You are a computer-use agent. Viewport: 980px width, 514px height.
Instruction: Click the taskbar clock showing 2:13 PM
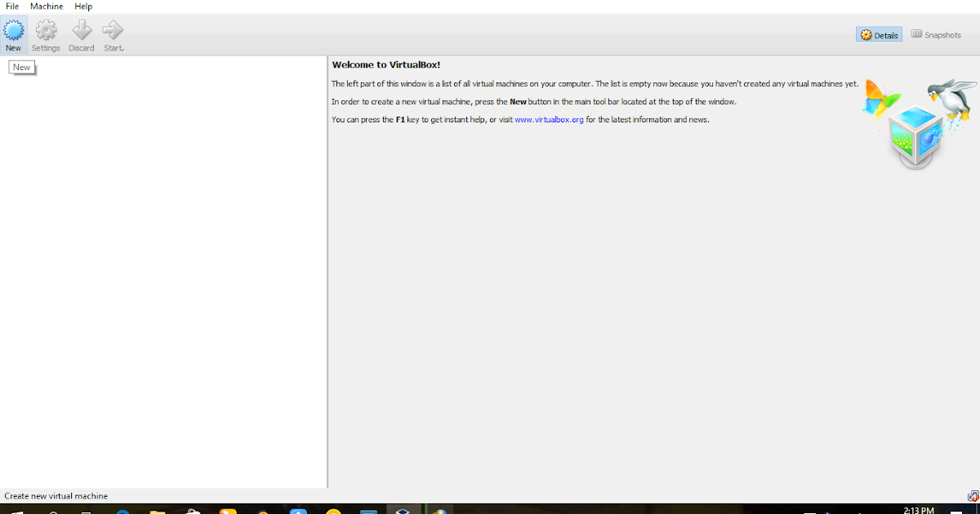tap(918, 510)
